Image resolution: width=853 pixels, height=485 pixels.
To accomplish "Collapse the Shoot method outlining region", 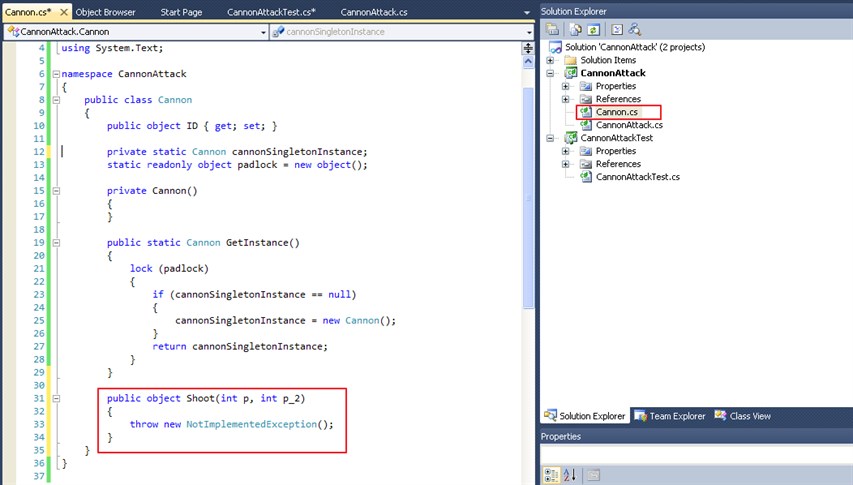I will coord(54,398).
